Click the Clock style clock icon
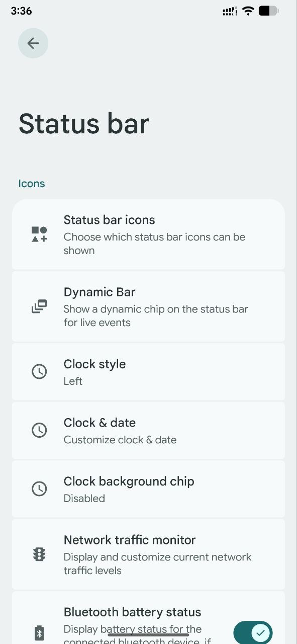This screenshot has height=644, width=297. (39, 372)
